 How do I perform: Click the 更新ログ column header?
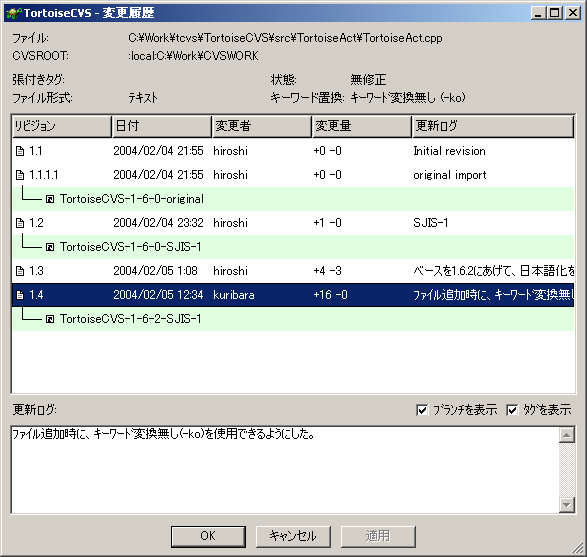(493, 126)
